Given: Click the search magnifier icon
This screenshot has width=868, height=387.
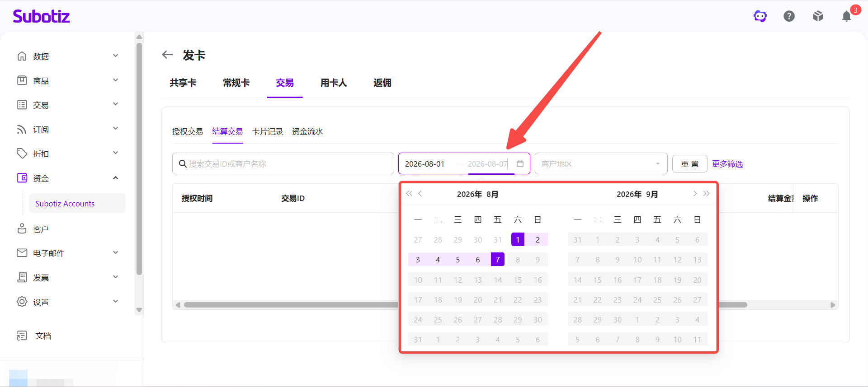Looking at the screenshot, I should 183,163.
